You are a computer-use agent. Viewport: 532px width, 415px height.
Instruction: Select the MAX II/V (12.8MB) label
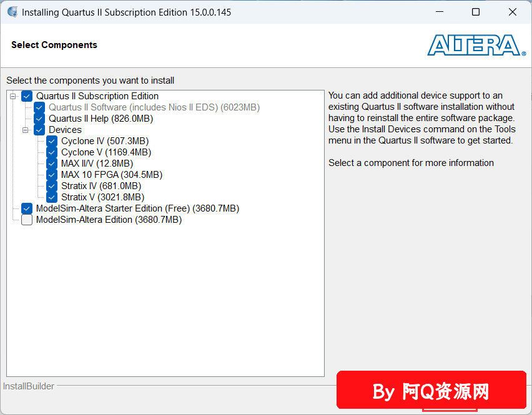click(97, 164)
